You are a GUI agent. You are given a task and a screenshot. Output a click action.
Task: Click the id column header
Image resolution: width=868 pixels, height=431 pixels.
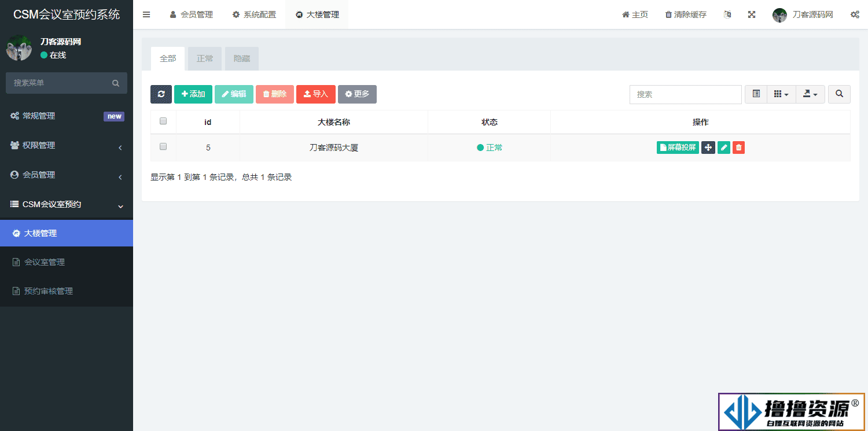click(208, 122)
